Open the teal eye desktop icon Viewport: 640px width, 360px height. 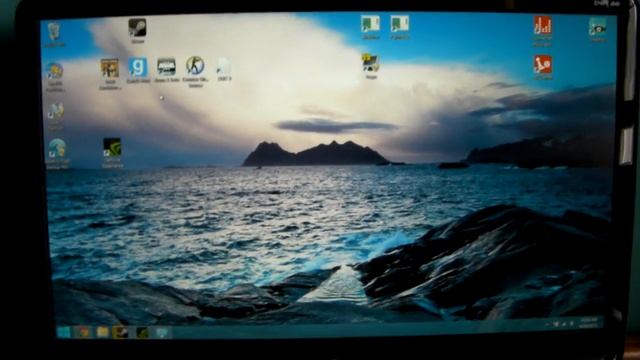tap(598, 27)
